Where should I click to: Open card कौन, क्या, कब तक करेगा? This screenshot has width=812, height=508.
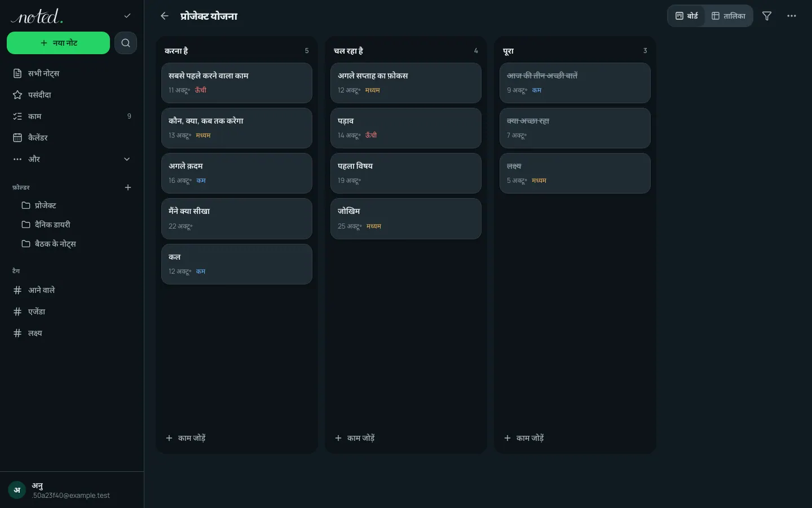[237, 128]
